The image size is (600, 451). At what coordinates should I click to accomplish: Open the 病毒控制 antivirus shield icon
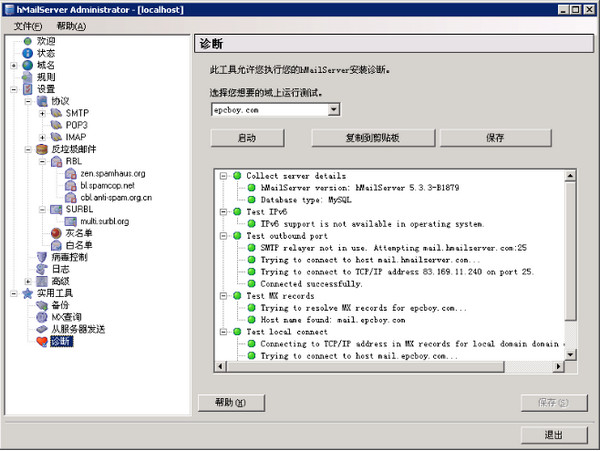[42, 257]
